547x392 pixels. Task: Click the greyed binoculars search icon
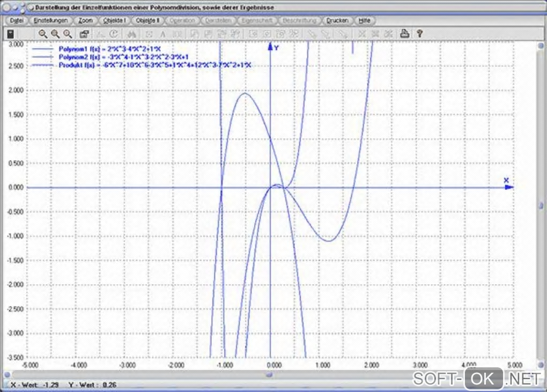131,34
